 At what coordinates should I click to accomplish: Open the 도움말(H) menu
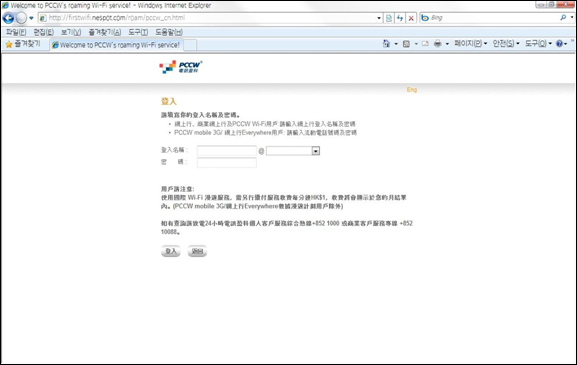tap(169, 32)
